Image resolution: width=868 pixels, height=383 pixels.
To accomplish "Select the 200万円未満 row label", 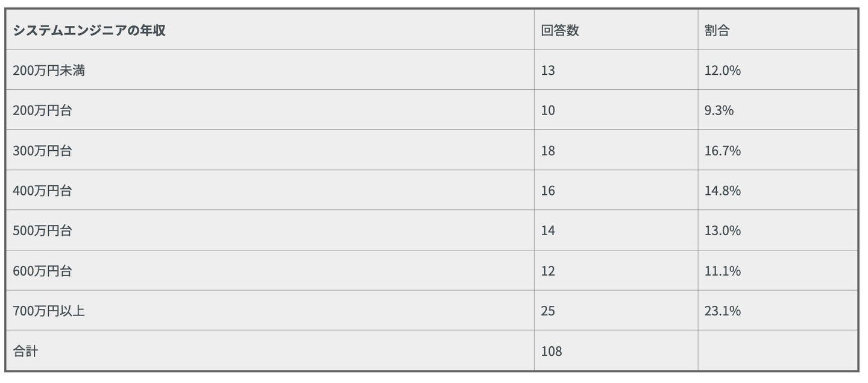I will [x=49, y=71].
